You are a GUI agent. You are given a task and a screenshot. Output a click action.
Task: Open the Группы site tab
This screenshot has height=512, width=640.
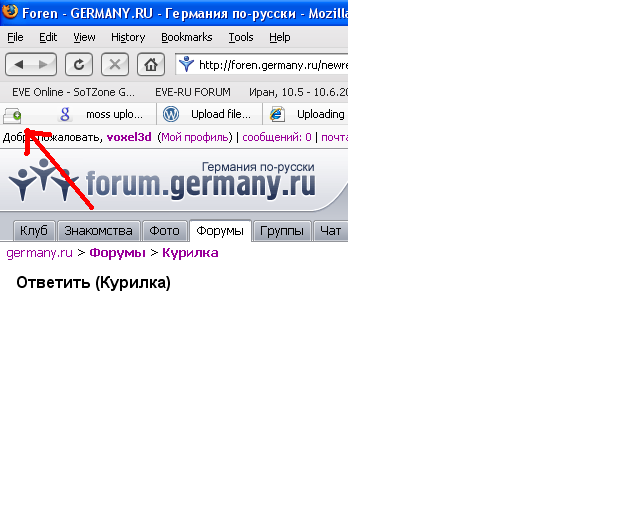point(282,231)
